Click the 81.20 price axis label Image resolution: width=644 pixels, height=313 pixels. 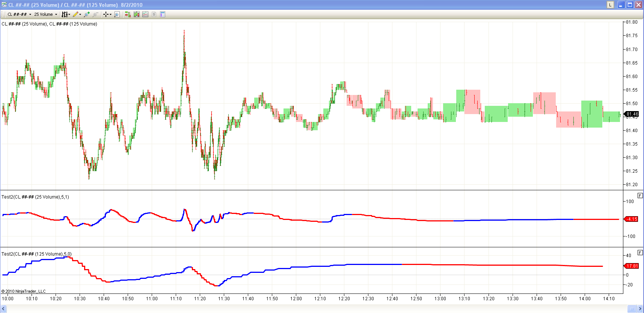point(632,185)
